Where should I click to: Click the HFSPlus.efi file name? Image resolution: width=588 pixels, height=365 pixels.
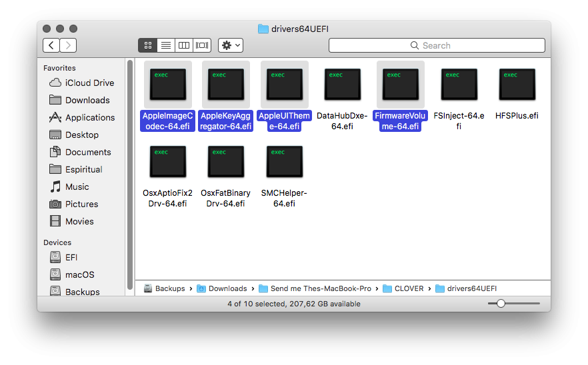517,116
